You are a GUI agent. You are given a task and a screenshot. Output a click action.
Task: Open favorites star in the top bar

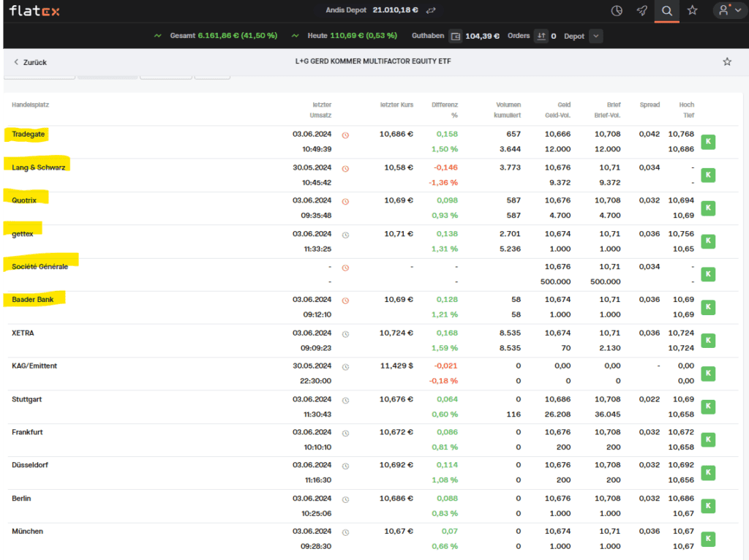coord(692,11)
